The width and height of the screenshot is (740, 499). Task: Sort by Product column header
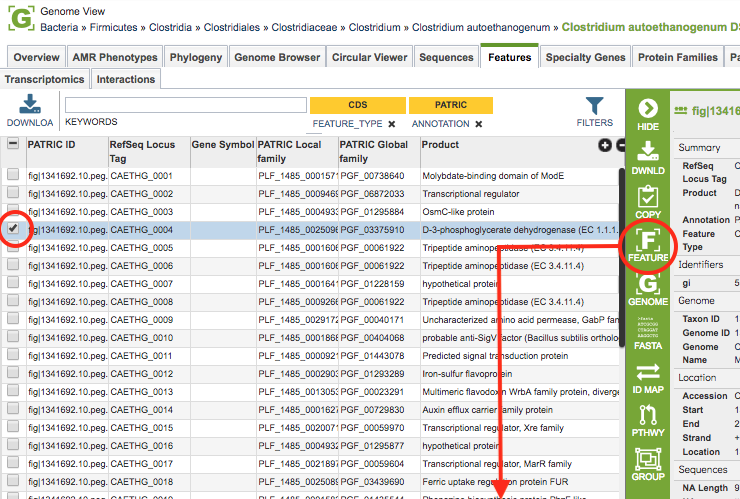coord(508,152)
